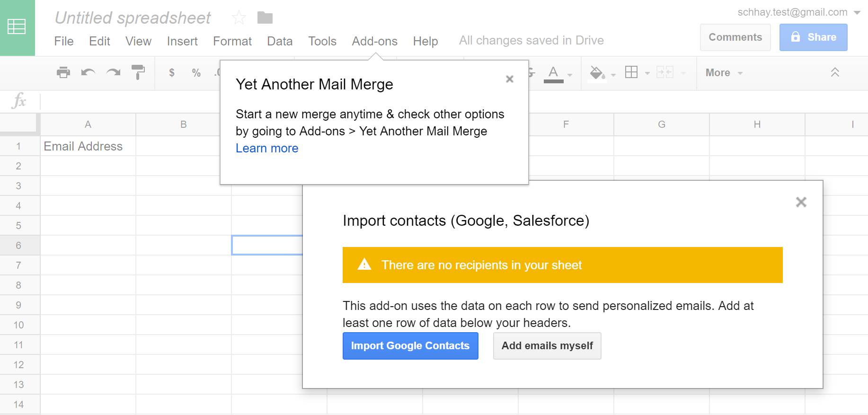Image resolution: width=868 pixels, height=415 pixels.
Task: Open the Add-ons menu
Action: (x=374, y=41)
